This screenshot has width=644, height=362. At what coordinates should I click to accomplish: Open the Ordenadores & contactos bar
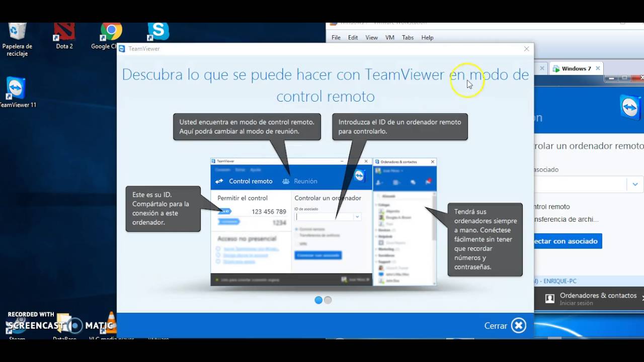(x=589, y=299)
